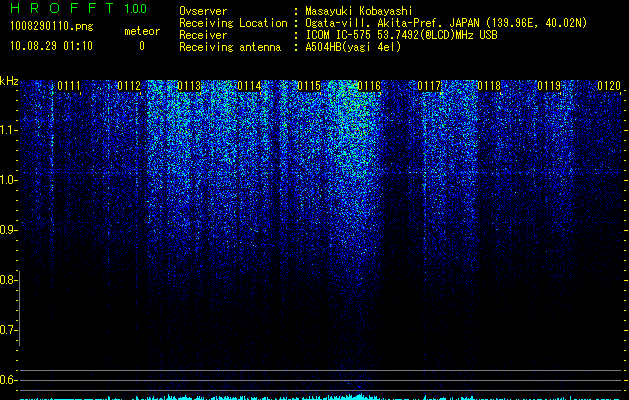Click the 0.8 kHz axis label
The width and height of the screenshot is (629, 400).
point(8,280)
